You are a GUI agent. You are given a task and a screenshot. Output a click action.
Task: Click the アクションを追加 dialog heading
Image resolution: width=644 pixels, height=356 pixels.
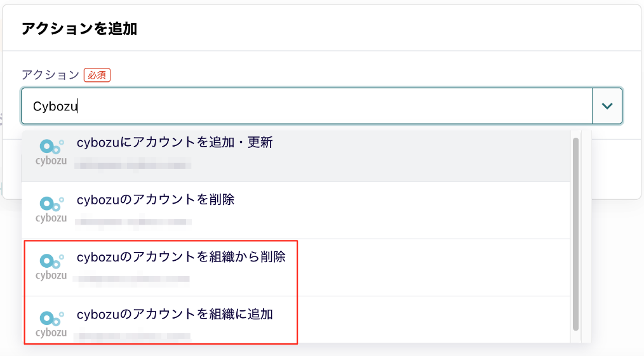click(x=79, y=29)
